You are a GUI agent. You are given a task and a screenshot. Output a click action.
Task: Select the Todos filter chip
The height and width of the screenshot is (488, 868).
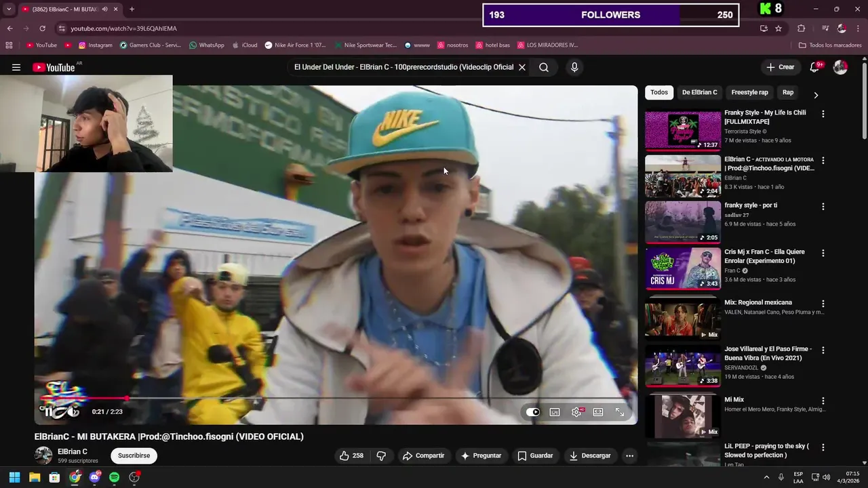coord(659,92)
